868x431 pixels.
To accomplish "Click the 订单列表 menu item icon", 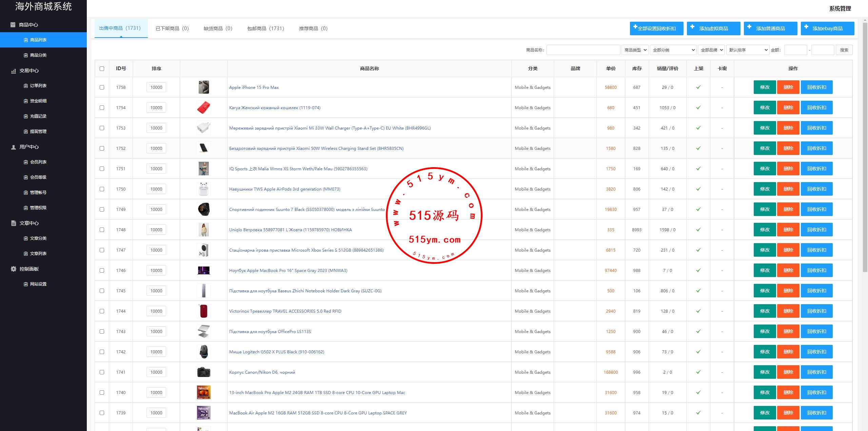I will click(26, 86).
